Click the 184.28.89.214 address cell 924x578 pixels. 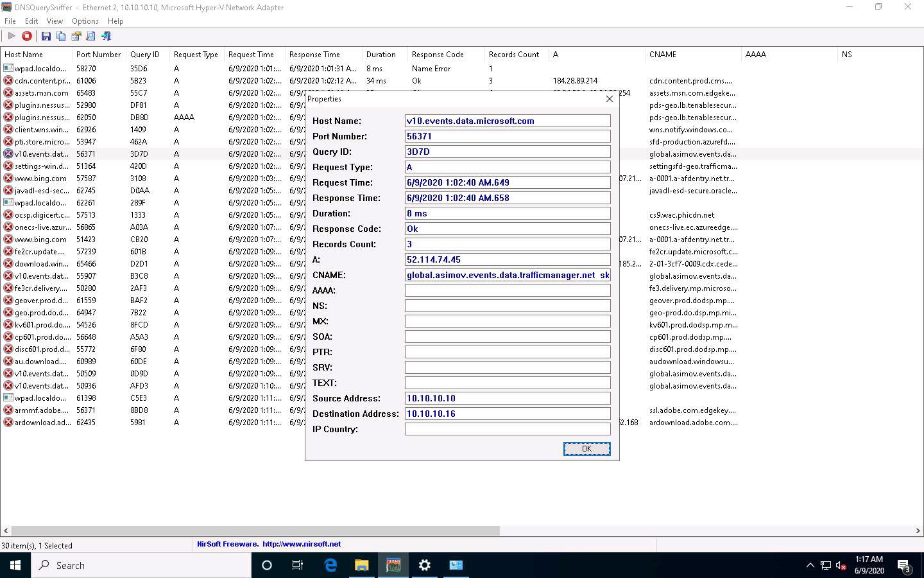[575, 81]
